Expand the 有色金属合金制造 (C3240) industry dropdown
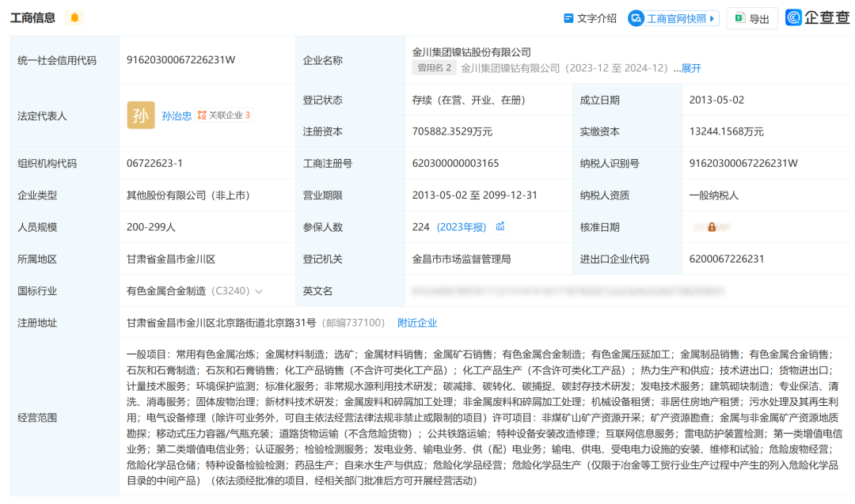Viewport: 855px width, 504px height. [x=259, y=291]
